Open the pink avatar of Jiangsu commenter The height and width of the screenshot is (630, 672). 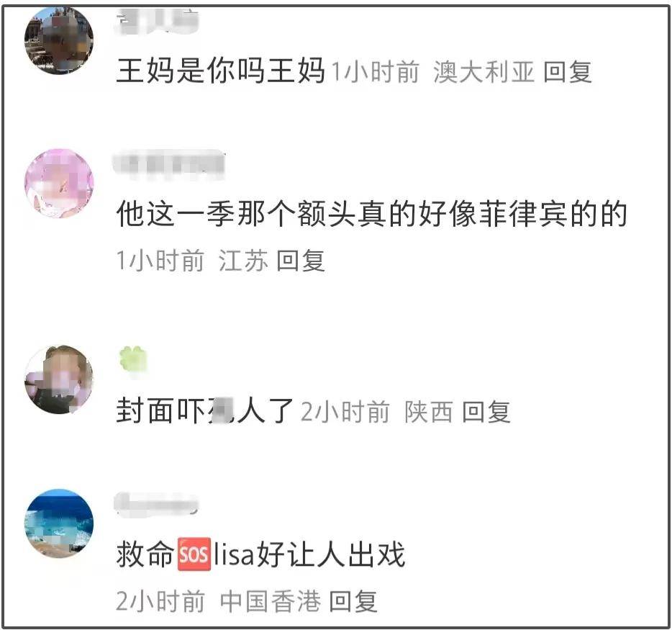pyautogui.click(x=59, y=183)
